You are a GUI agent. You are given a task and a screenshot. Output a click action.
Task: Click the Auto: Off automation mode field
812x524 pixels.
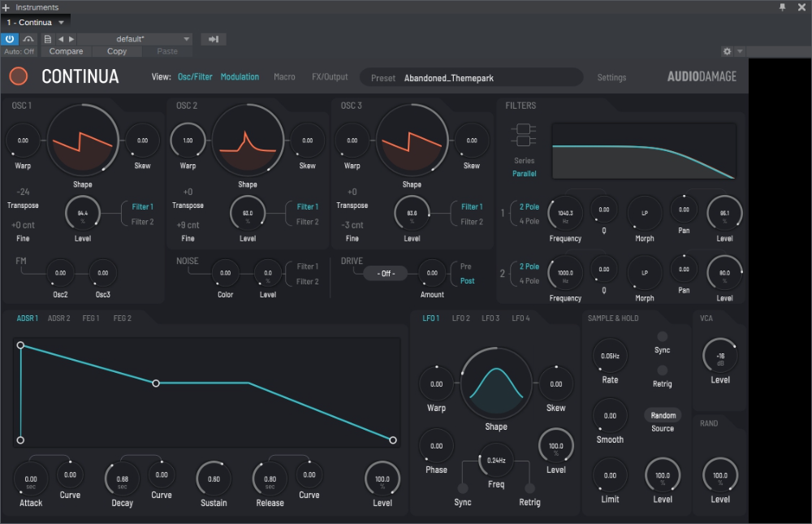click(19, 51)
